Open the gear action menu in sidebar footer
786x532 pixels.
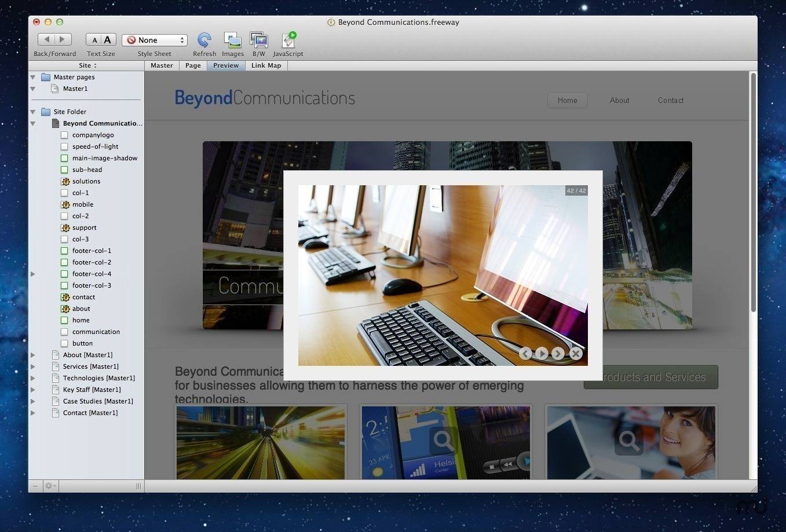[x=50, y=486]
